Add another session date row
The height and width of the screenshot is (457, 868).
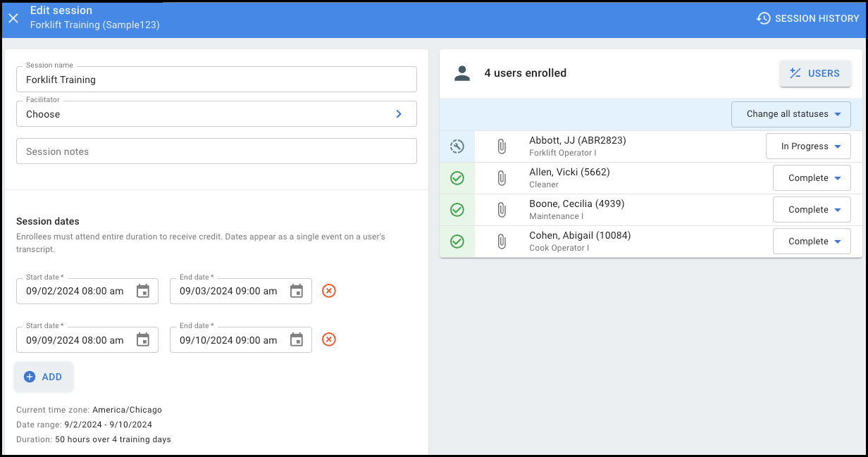pos(44,377)
